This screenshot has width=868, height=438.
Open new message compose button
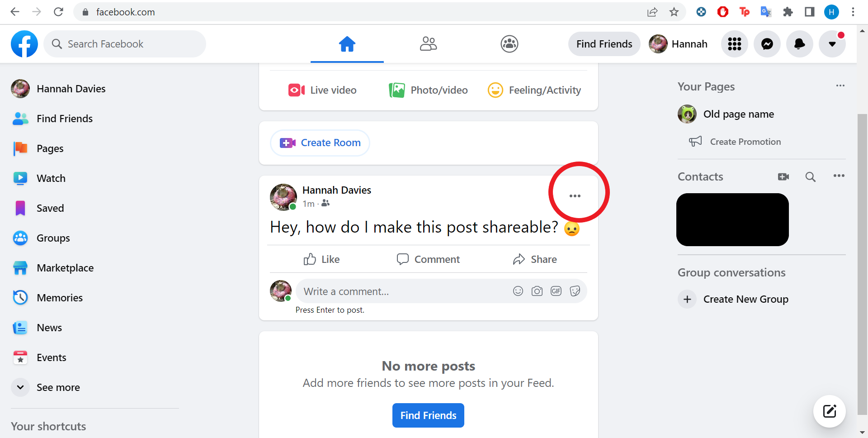[x=830, y=411]
